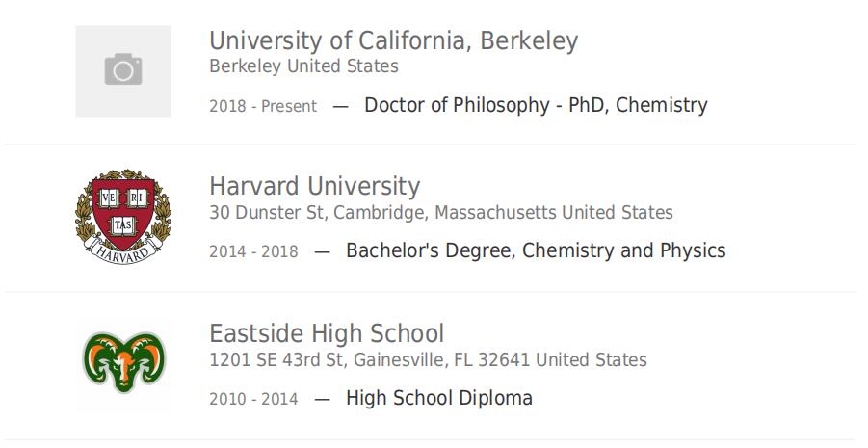Click the 30 Dunster St, Cambridge address
868x448 pixels.
click(x=441, y=213)
